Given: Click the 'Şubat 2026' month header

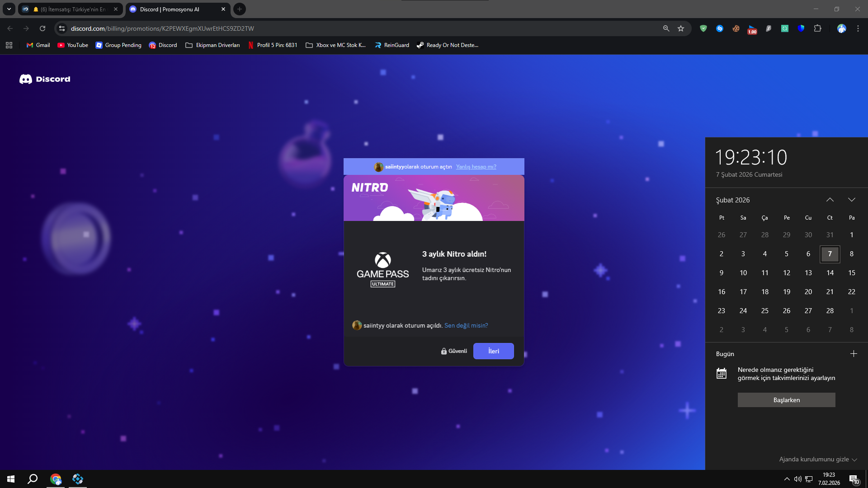Looking at the screenshot, I should tap(733, 200).
